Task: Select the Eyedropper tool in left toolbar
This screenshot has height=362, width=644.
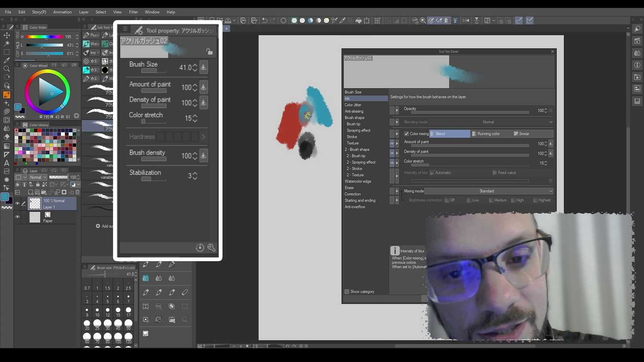Action: 6,60
